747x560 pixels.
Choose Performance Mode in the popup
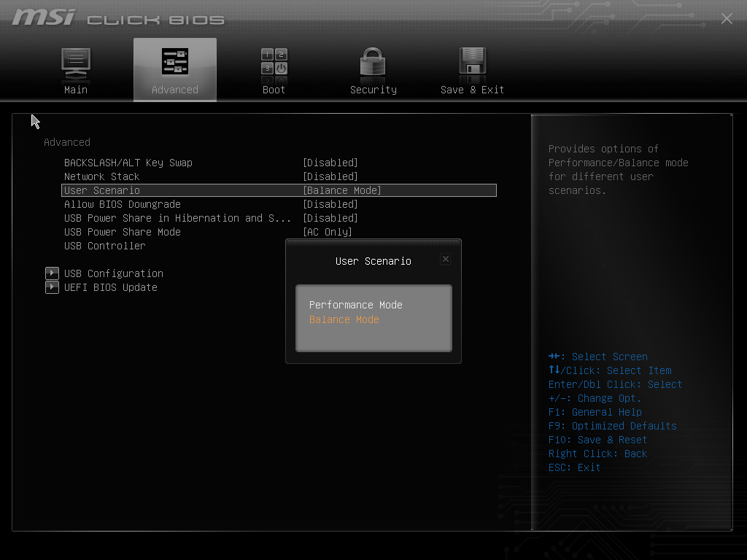356,305
